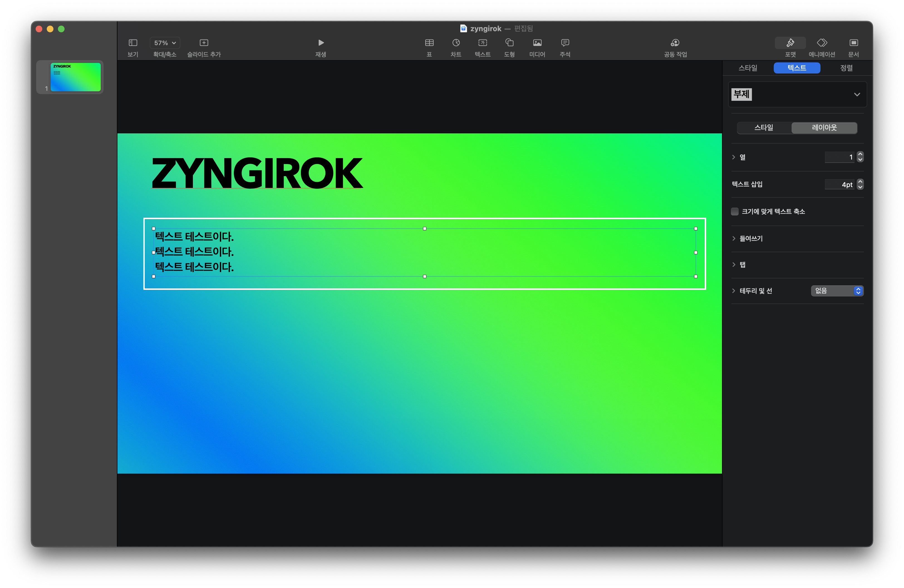Select the 레이아웃 segmented button
The image size is (904, 588).
pyautogui.click(x=824, y=128)
